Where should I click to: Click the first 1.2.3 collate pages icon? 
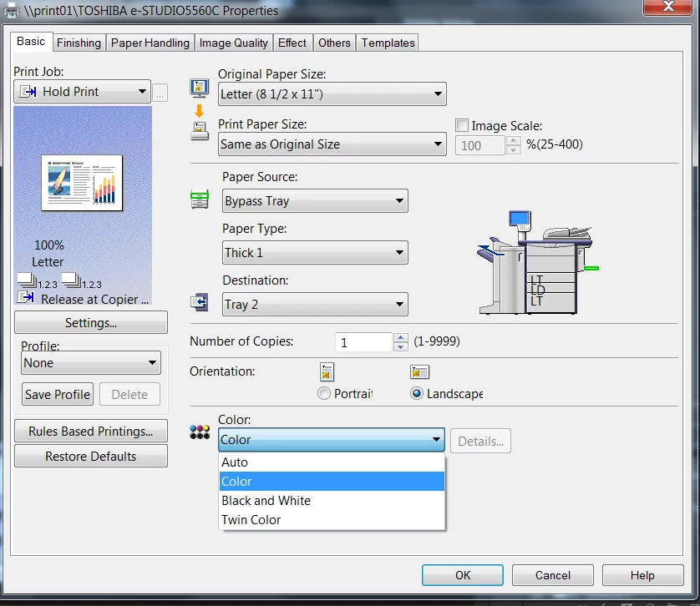point(27,280)
